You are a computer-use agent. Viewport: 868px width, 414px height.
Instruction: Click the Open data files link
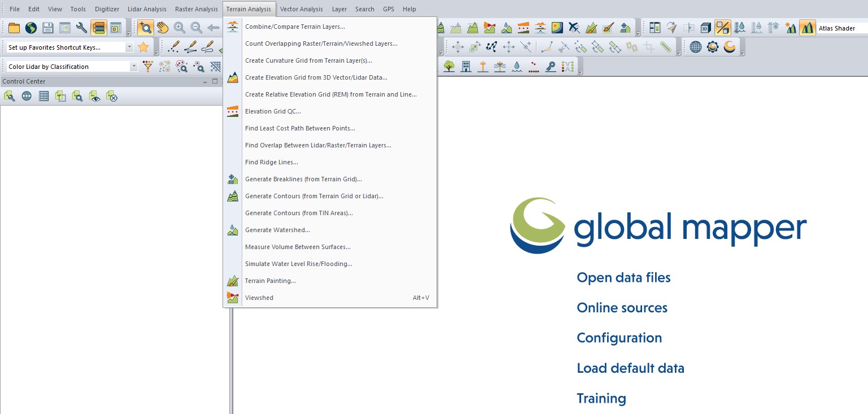pyautogui.click(x=623, y=278)
